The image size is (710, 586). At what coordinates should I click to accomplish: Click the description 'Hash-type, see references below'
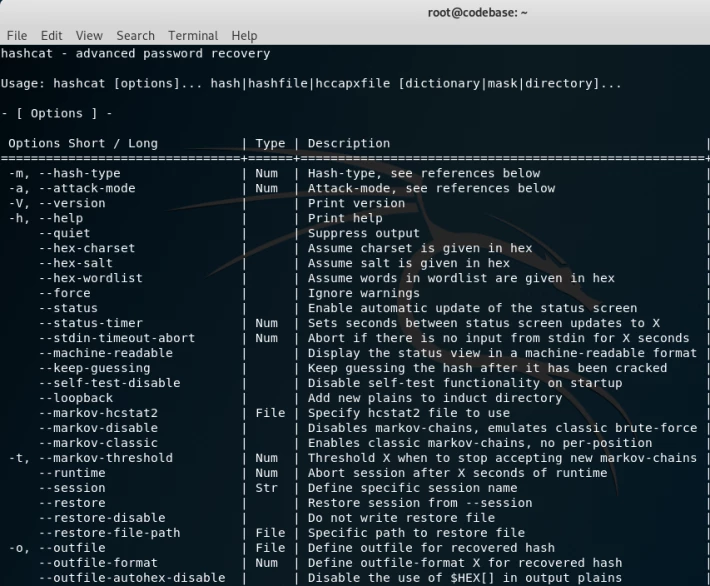(x=424, y=173)
